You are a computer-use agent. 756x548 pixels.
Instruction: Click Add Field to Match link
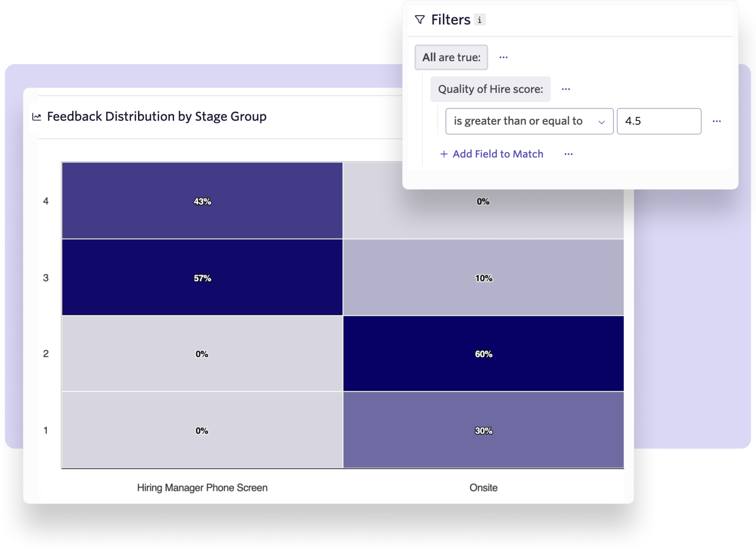click(498, 154)
